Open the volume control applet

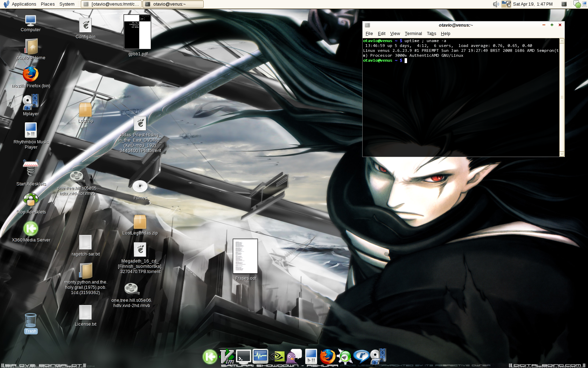(x=496, y=4)
